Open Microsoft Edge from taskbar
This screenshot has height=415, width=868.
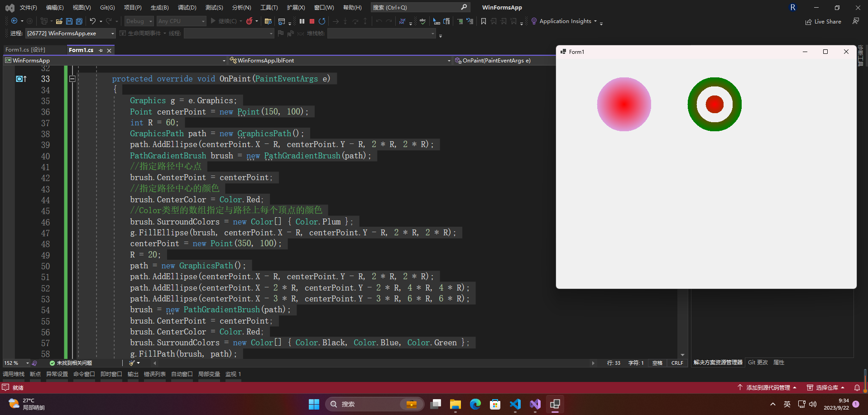click(x=475, y=404)
